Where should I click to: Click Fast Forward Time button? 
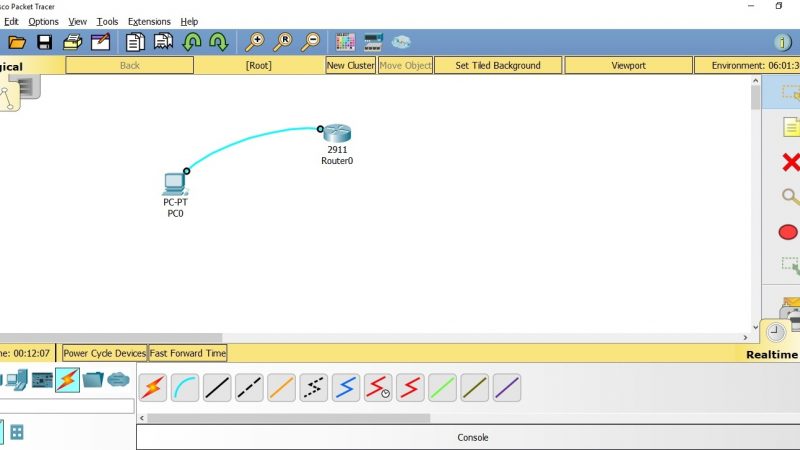tap(188, 353)
